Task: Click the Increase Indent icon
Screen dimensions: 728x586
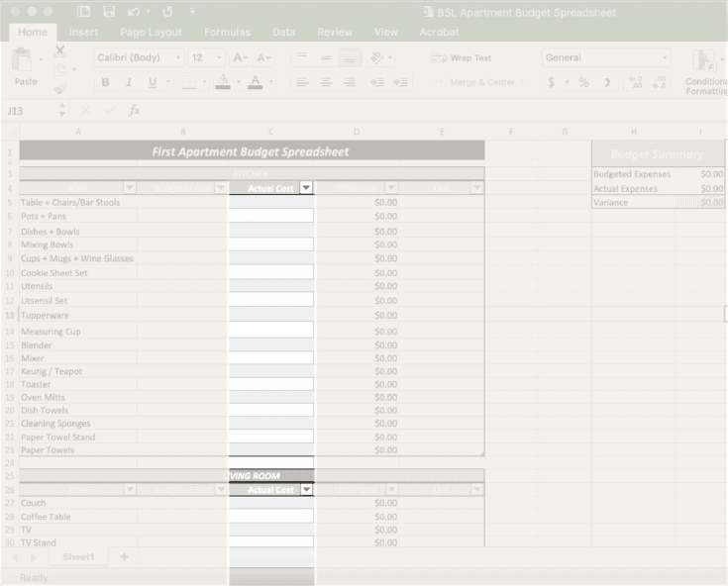Action: coord(400,83)
